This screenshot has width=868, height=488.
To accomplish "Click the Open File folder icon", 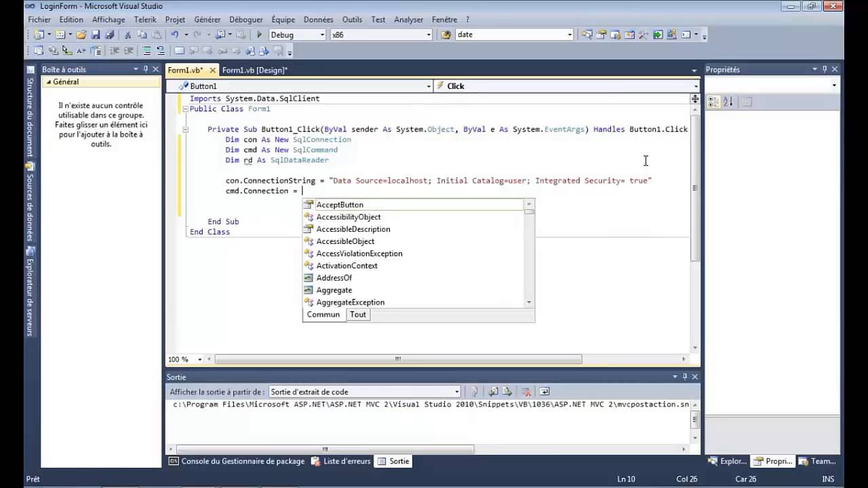I will (81, 35).
